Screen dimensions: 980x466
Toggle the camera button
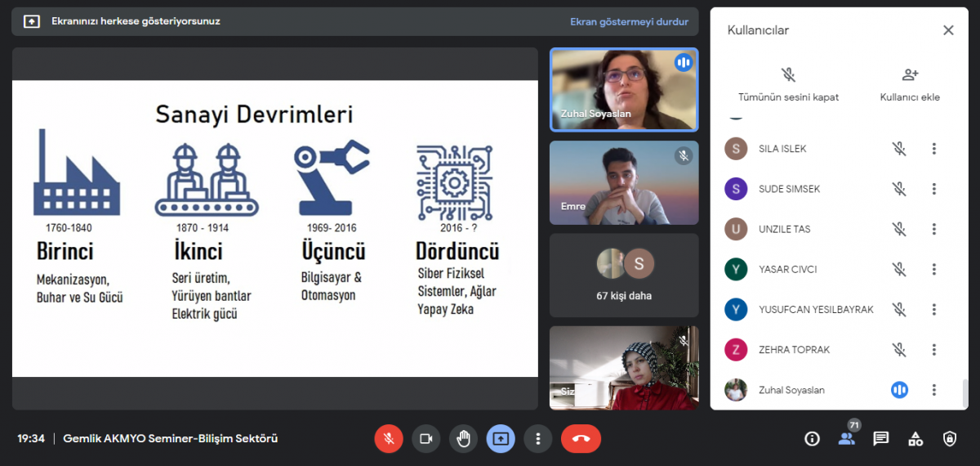pos(425,439)
